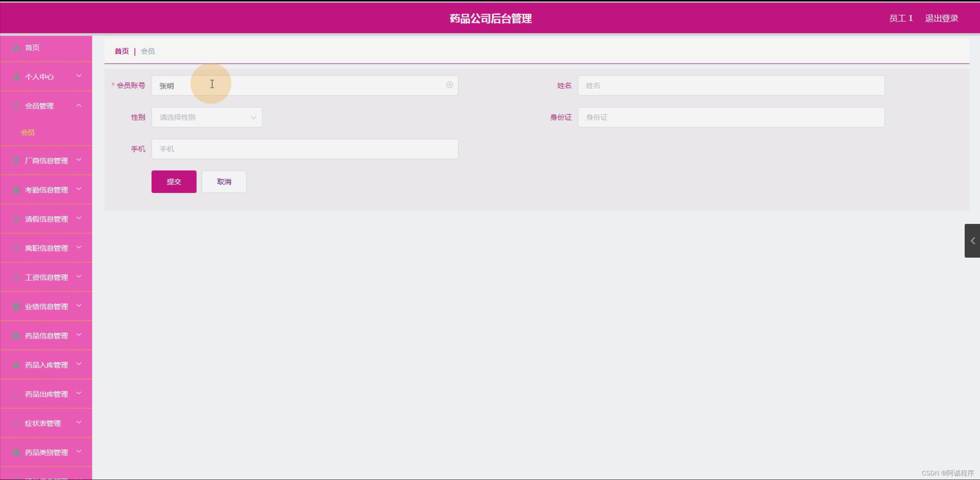Viewport: 980px width, 480px height.
Task: Cancel the form with 取消 button
Action: (x=224, y=181)
